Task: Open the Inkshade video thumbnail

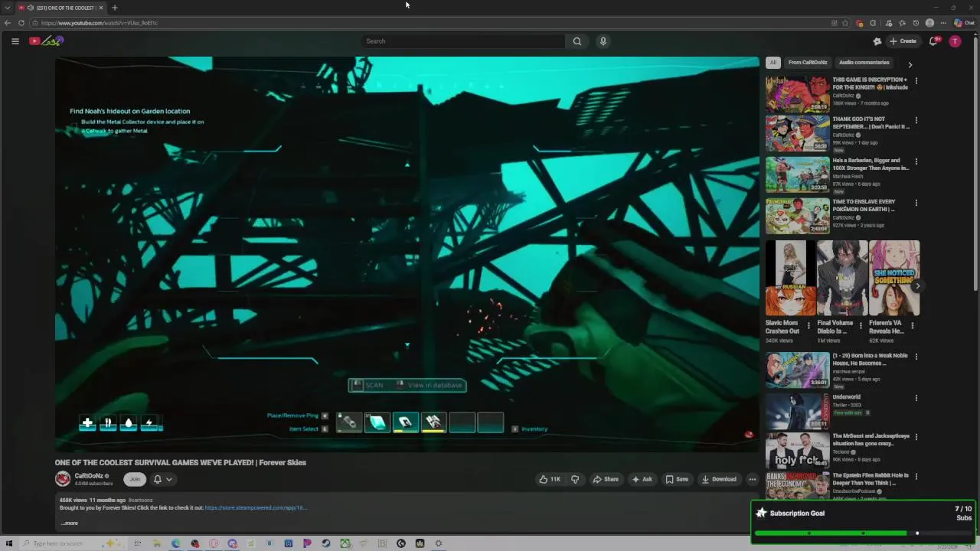Action: [797, 93]
